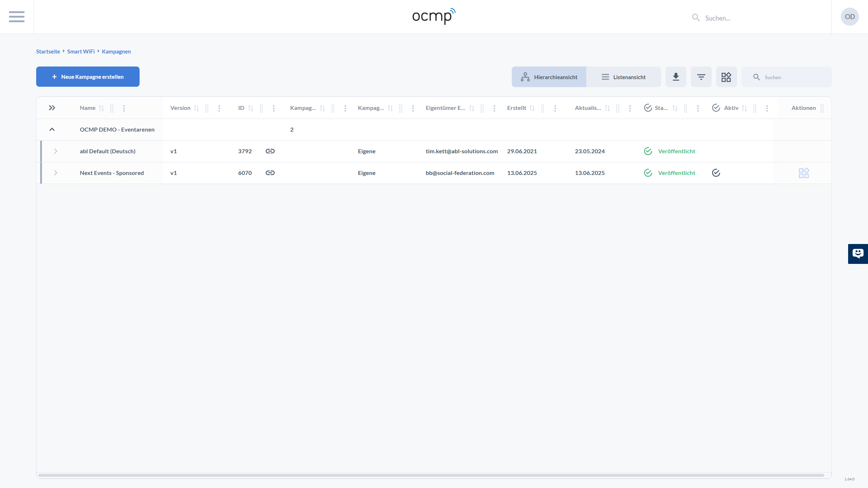Click the widgets layout toolbar icon
The height and width of the screenshot is (488, 868).
point(726,77)
